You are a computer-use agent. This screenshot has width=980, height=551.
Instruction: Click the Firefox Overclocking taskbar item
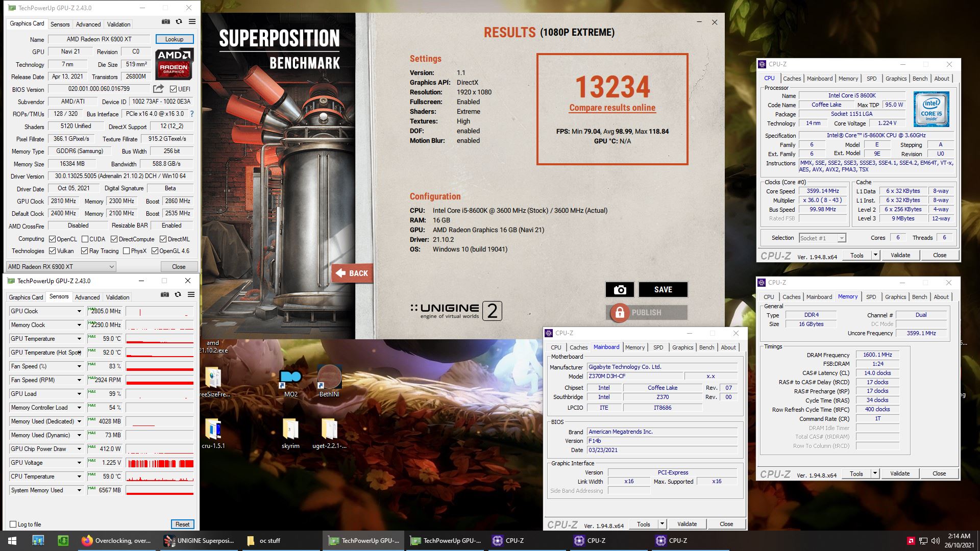tap(116, 541)
